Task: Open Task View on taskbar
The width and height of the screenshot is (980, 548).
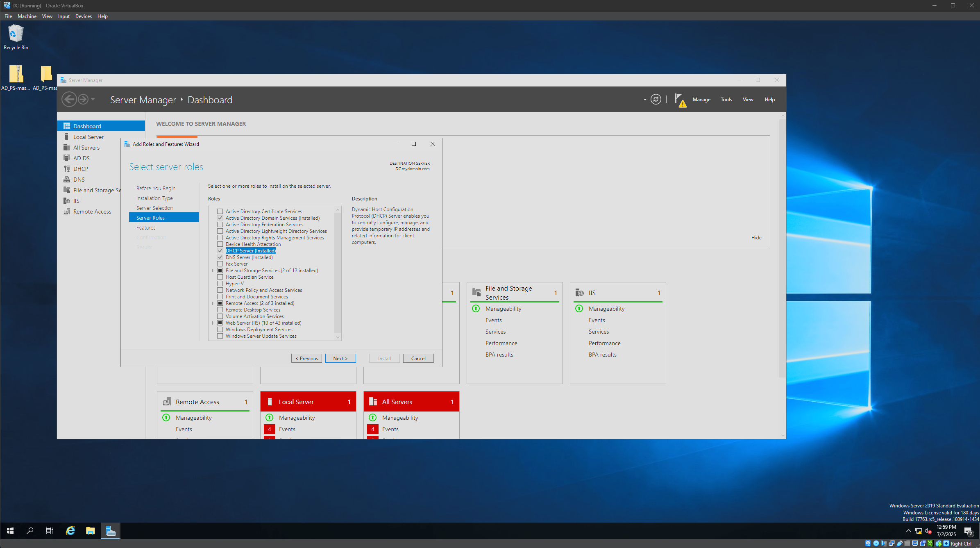Action: click(50, 531)
